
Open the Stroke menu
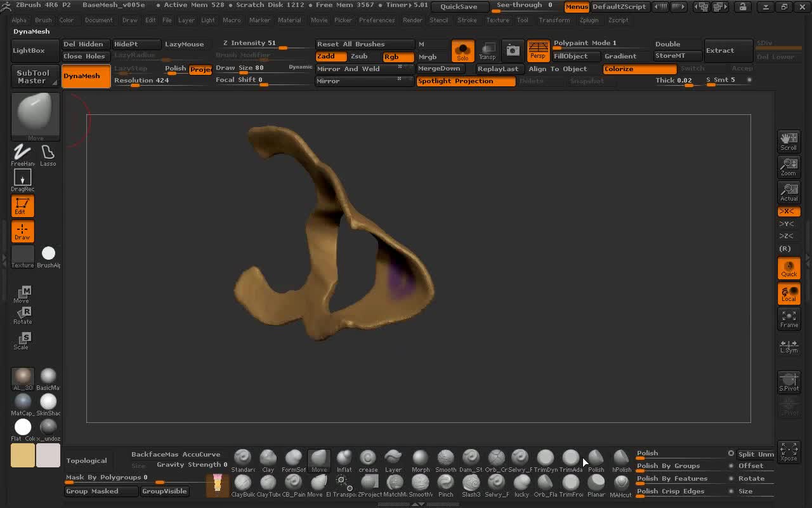click(467, 20)
